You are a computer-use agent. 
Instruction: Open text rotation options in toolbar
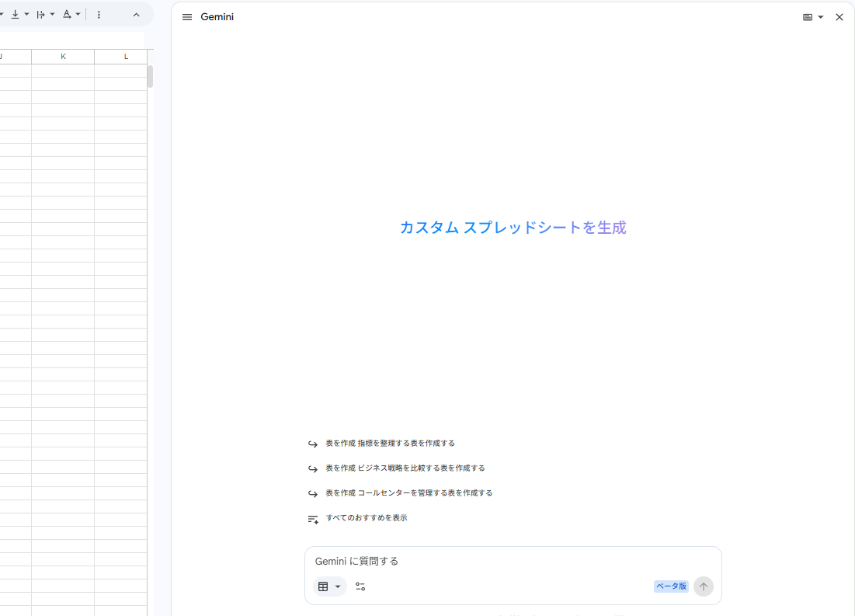tap(67, 14)
